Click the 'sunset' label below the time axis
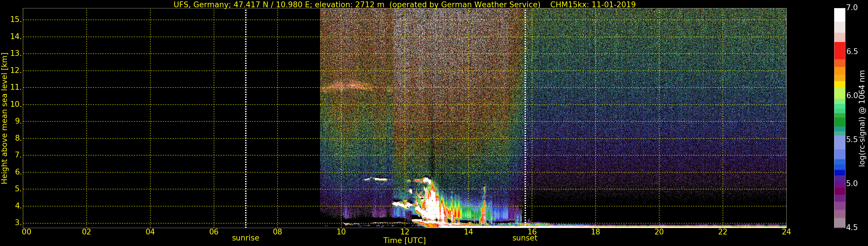This screenshot has height=246, width=868. pyautogui.click(x=525, y=238)
